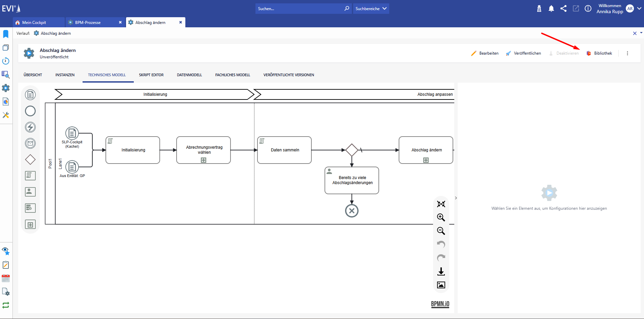Open the notifications bell icon
The height and width of the screenshot is (319, 644).
[551, 9]
